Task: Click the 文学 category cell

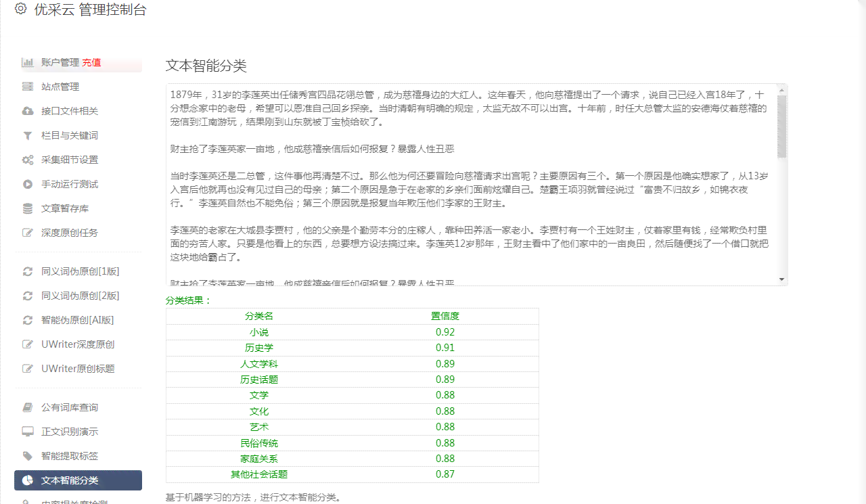Action: click(259, 395)
